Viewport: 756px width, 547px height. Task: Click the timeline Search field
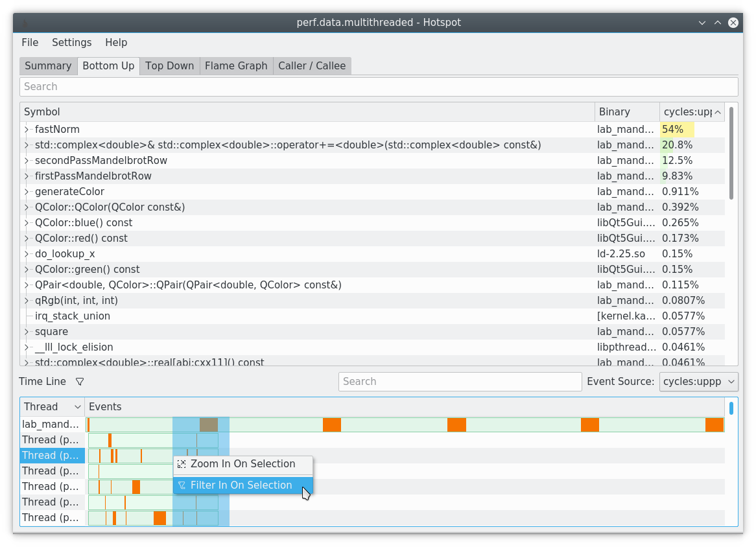click(x=460, y=382)
